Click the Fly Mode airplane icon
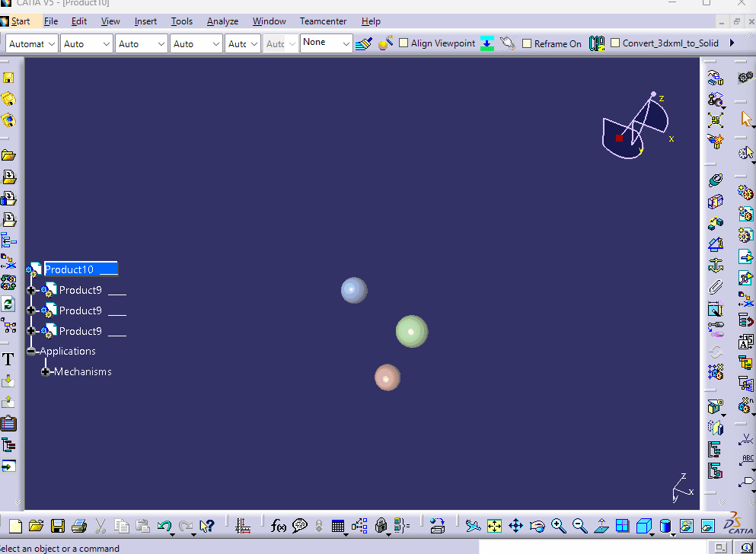Screen dimensions: 756x554 pos(473,526)
